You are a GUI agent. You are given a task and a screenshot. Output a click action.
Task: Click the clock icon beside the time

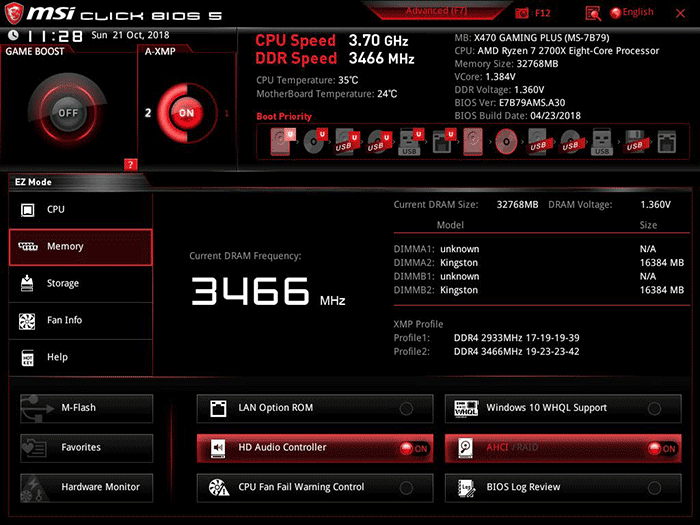click(13, 35)
